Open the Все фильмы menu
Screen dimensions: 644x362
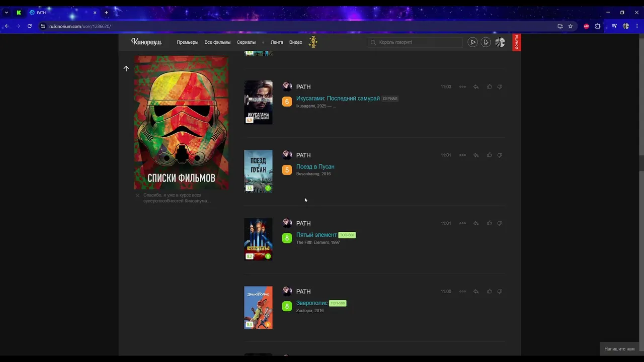pyautogui.click(x=217, y=42)
